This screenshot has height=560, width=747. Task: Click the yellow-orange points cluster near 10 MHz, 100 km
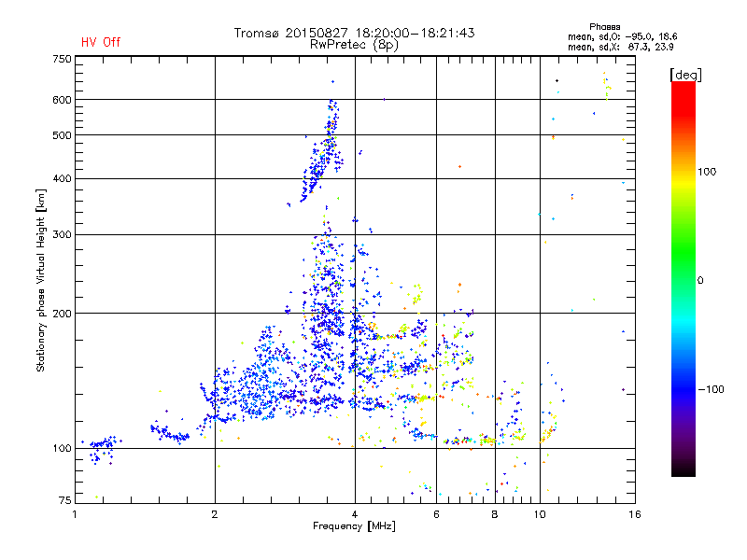pyautogui.click(x=548, y=428)
